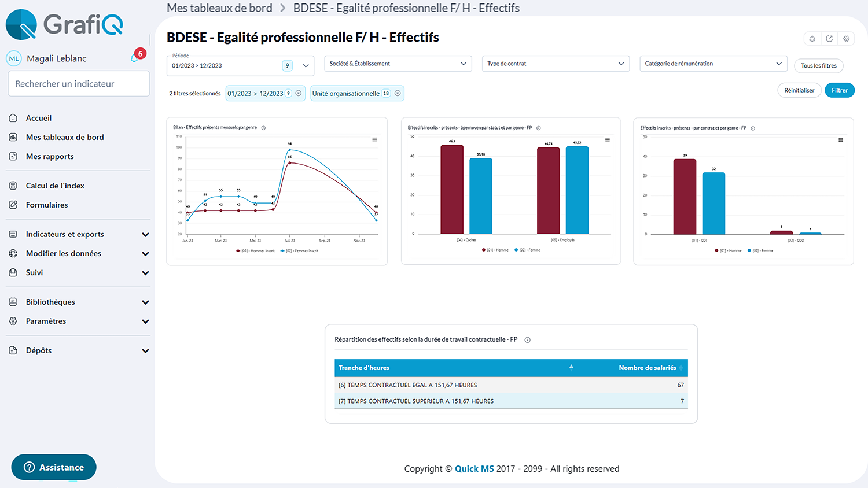Open 'Calcul de l'index' from the sidebar
The height and width of the screenshot is (488, 868).
(56, 186)
